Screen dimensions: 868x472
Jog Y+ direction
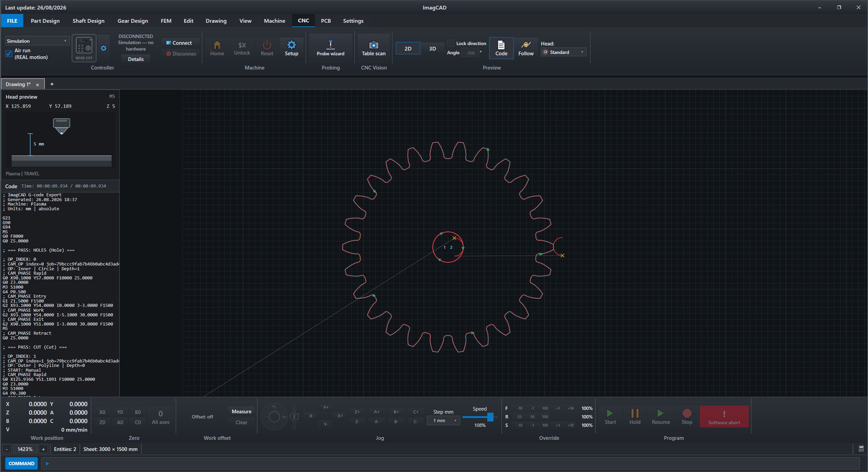pos(325,407)
